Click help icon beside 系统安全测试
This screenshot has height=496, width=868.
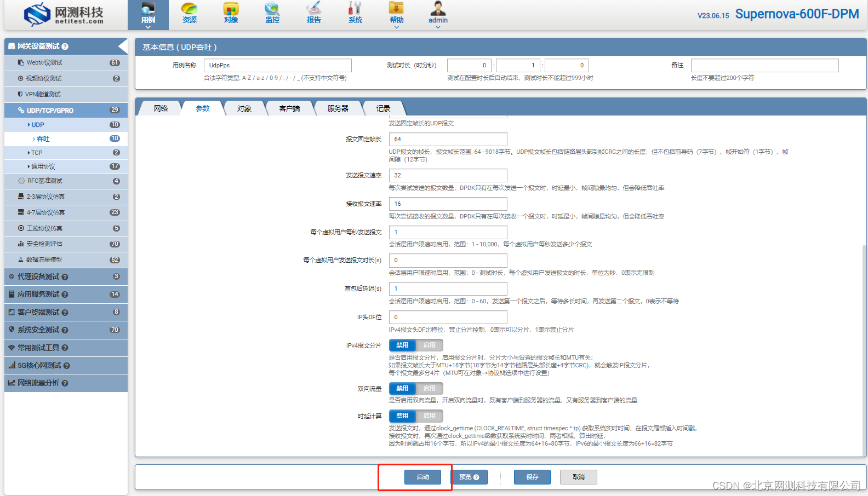(x=65, y=330)
